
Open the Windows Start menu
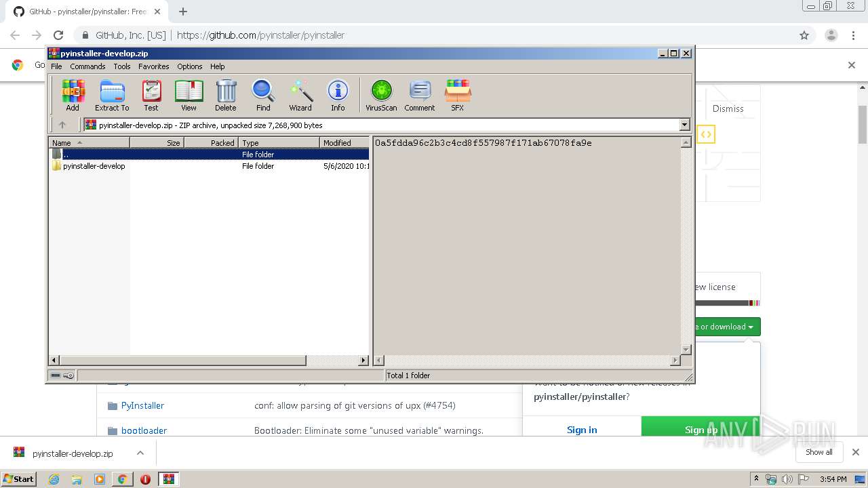[x=18, y=479]
